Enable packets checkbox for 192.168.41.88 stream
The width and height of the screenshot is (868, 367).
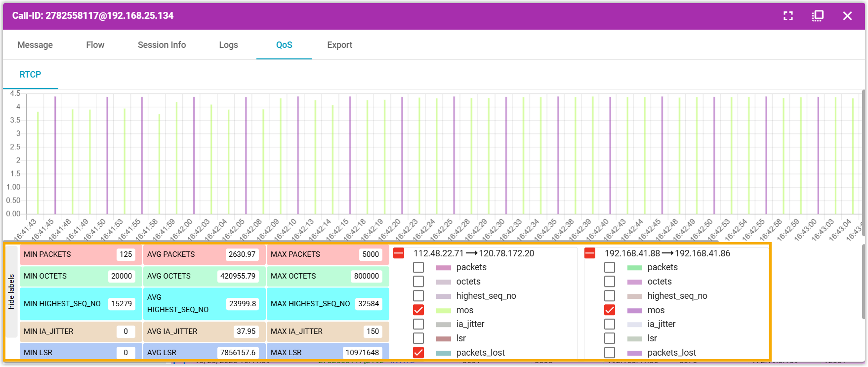(610, 267)
